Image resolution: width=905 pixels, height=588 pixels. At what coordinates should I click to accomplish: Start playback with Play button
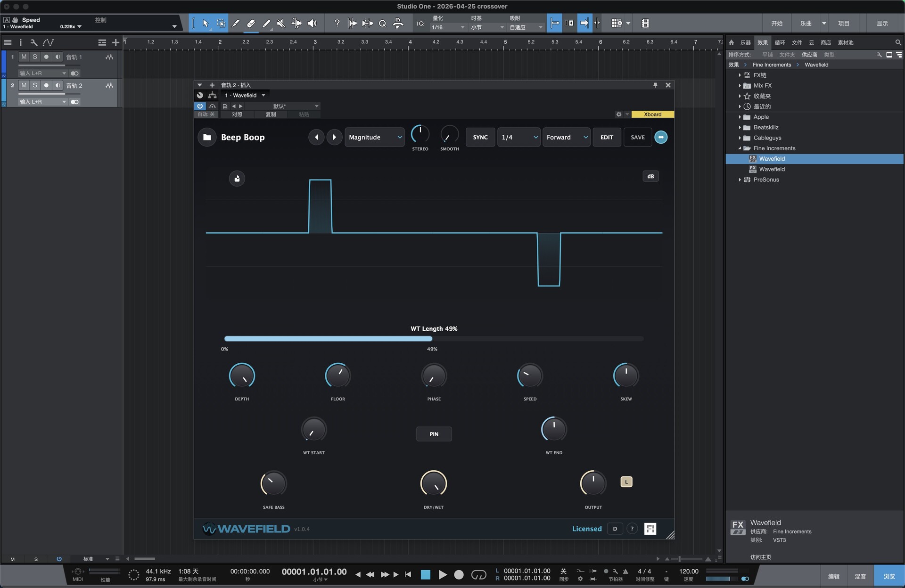443,574
